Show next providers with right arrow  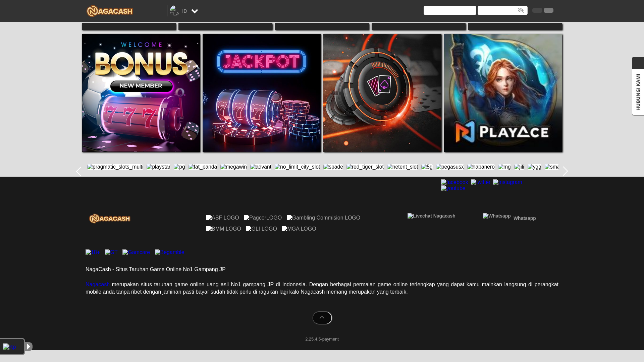(x=566, y=171)
